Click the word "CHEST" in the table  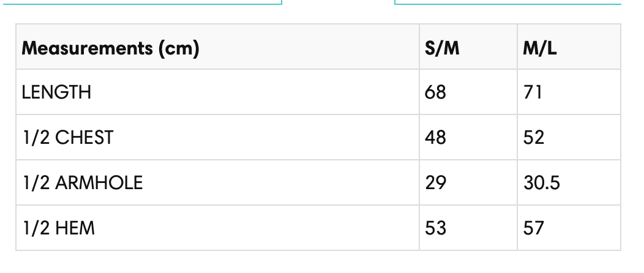84,138
